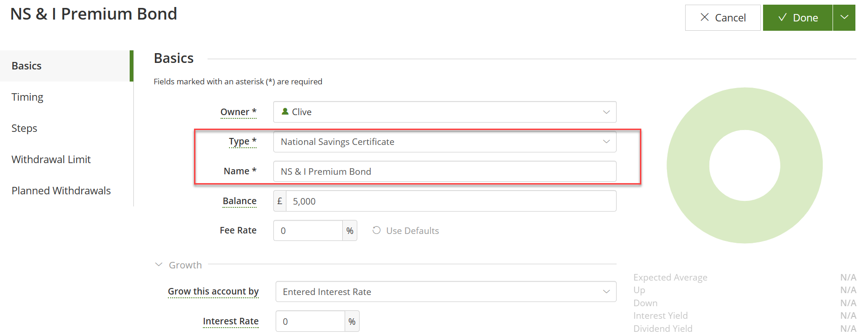
Task: Click the Interest Rate label
Action: (x=230, y=321)
